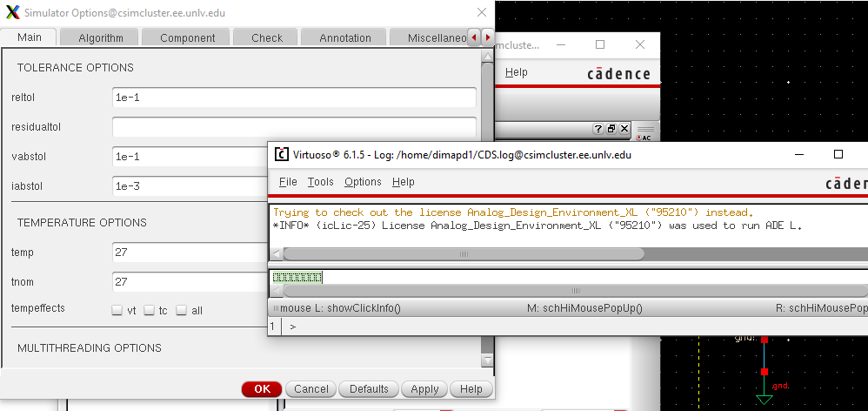Viewport: 868px width, 411px height.
Task: Open the Check tab
Action: [x=267, y=38]
